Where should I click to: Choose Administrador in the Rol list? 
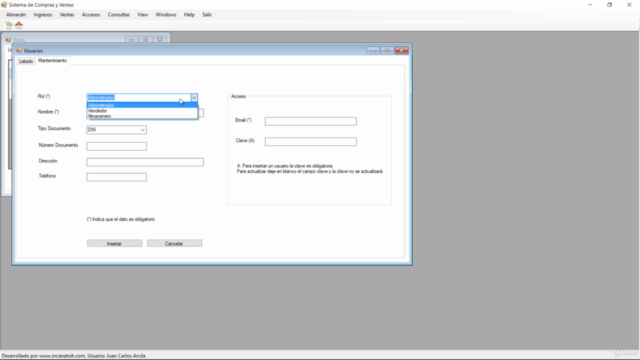click(142, 105)
